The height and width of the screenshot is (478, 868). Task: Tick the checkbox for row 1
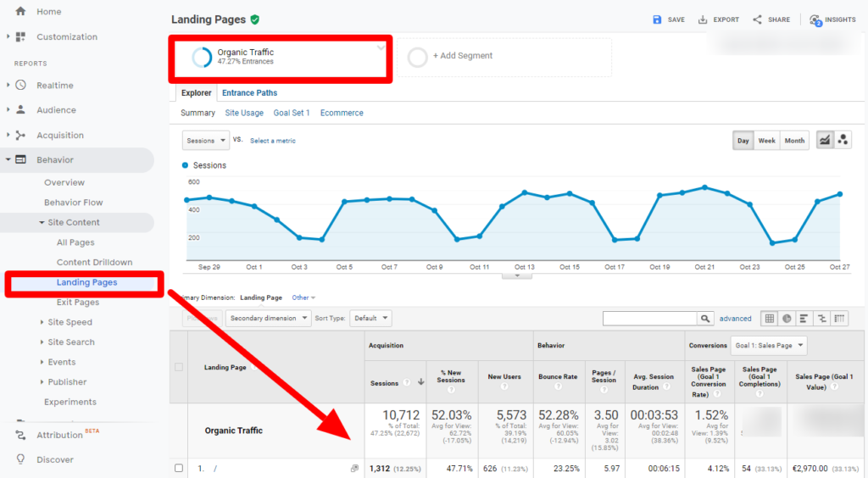click(179, 468)
